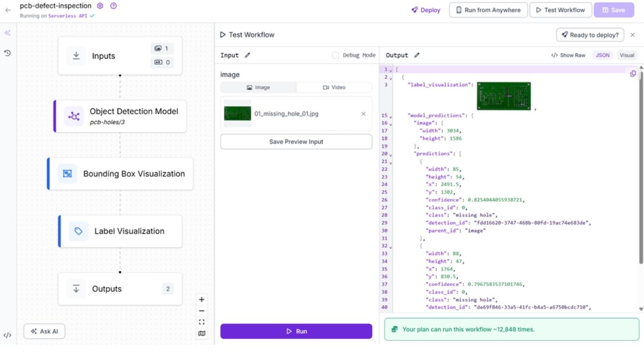Click the back arrow beside pcb-defect-inspection
This screenshot has height=362, width=644.
(8, 10)
